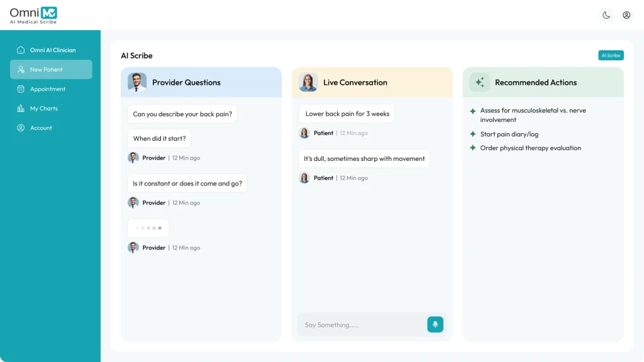Open the My Charts bar-chart icon
Viewport: 644px width, 362px height.
click(x=21, y=108)
